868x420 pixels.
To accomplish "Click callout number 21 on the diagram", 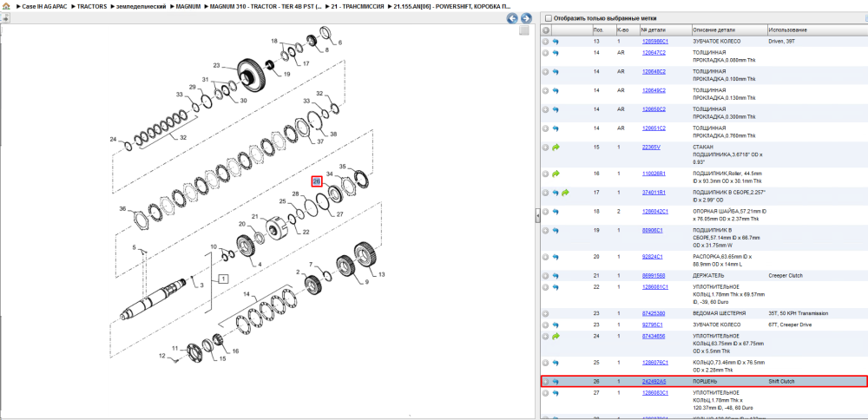I will coord(255,216).
